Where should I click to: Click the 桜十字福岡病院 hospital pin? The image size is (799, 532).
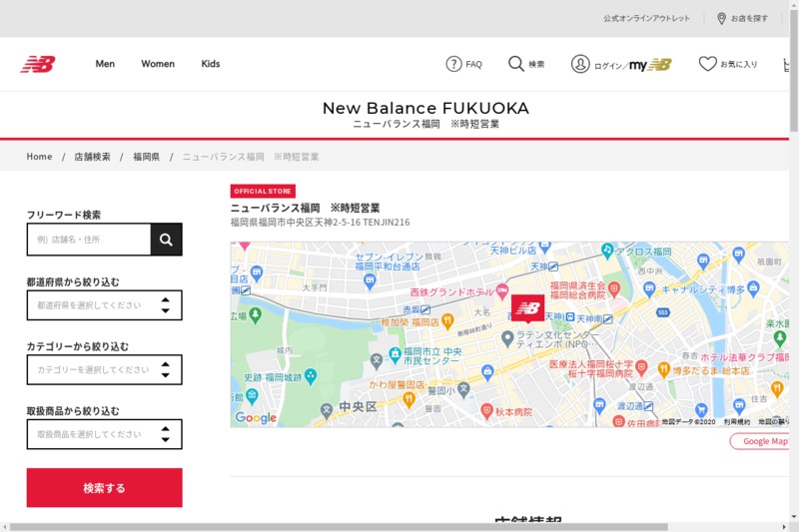[x=641, y=366]
